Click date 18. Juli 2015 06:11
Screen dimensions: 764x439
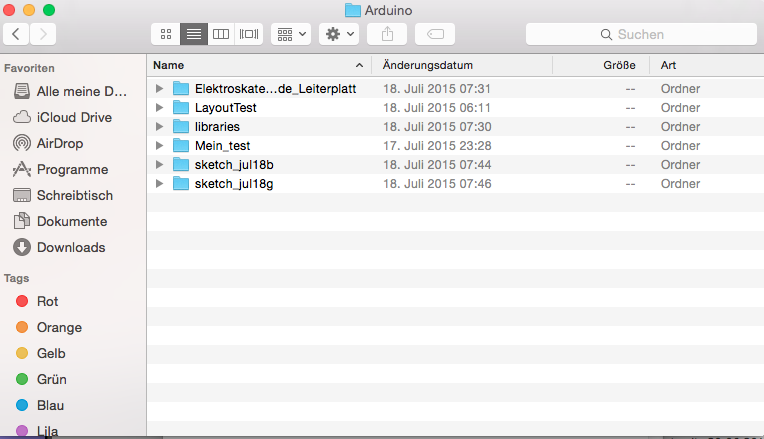click(x=437, y=108)
